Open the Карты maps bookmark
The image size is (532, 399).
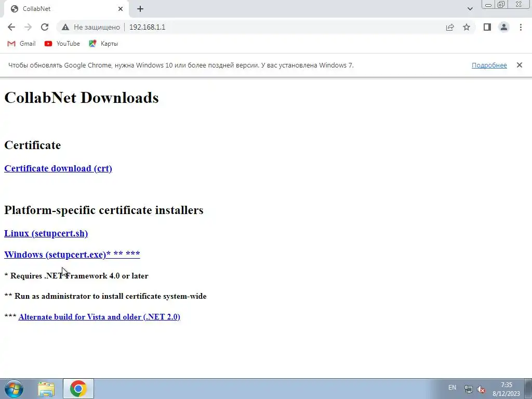coord(103,44)
